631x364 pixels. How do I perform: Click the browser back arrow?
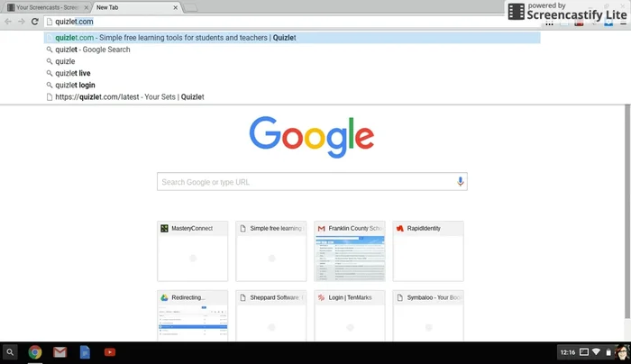point(8,21)
